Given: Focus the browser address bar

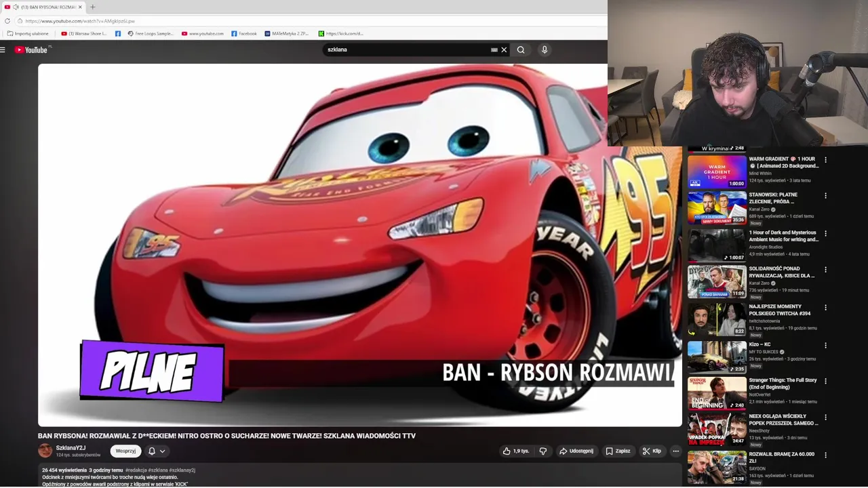Looking at the screenshot, I should [312, 21].
